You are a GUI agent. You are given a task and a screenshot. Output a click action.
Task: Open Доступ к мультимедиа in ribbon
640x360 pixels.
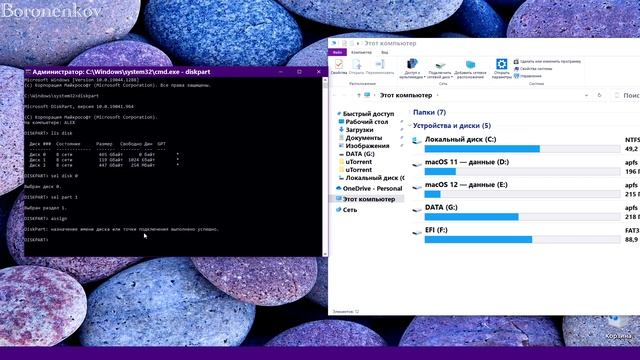(412, 68)
